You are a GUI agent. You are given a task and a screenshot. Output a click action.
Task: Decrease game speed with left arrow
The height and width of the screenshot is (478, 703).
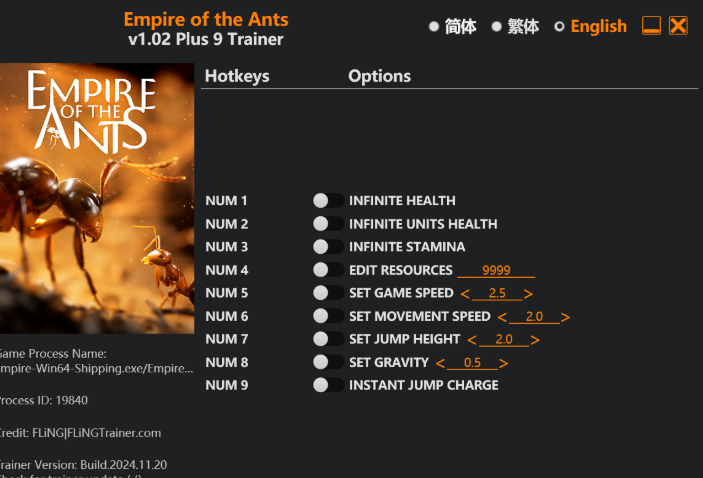(x=465, y=294)
